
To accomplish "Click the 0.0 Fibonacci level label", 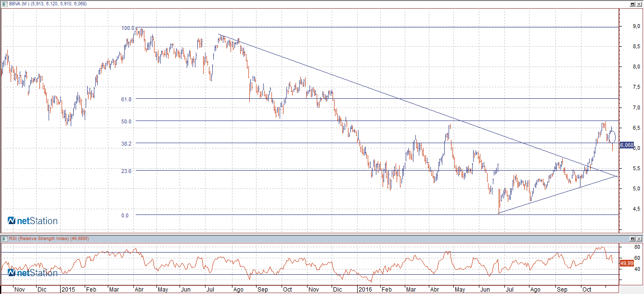I will point(125,215).
